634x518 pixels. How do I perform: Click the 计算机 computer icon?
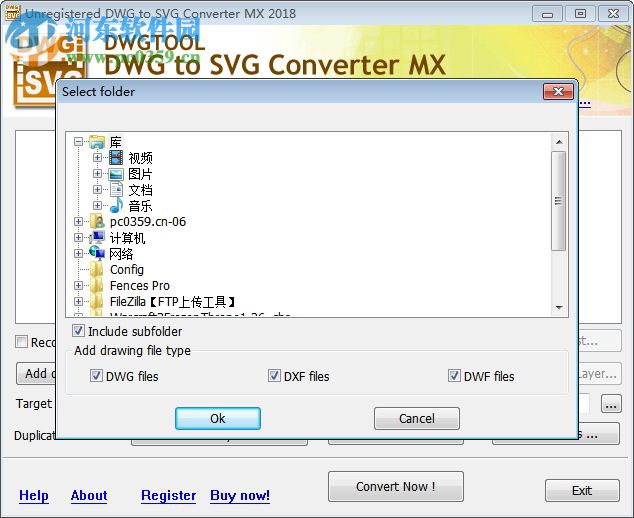pyautogui.click(x=97, y=237)
